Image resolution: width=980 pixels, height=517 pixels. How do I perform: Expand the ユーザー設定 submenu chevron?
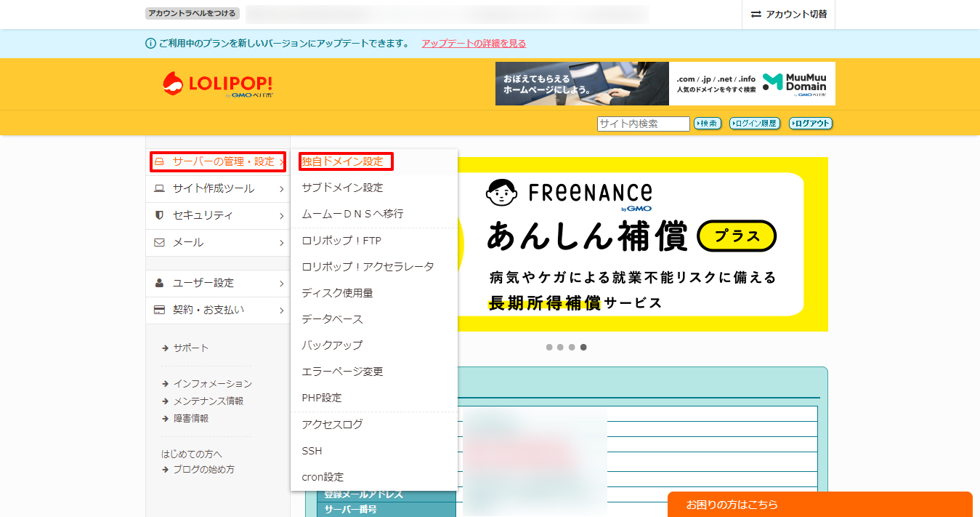[283, 283]
